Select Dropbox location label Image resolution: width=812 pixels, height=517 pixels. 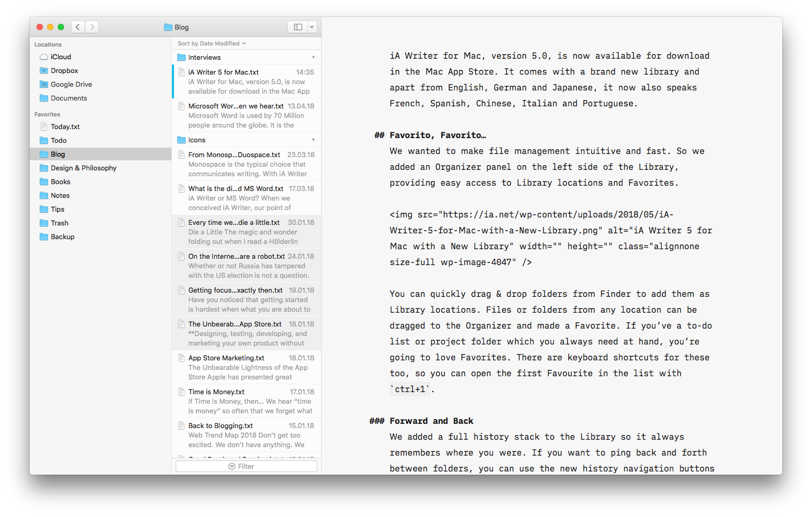[x=65, y=70]
